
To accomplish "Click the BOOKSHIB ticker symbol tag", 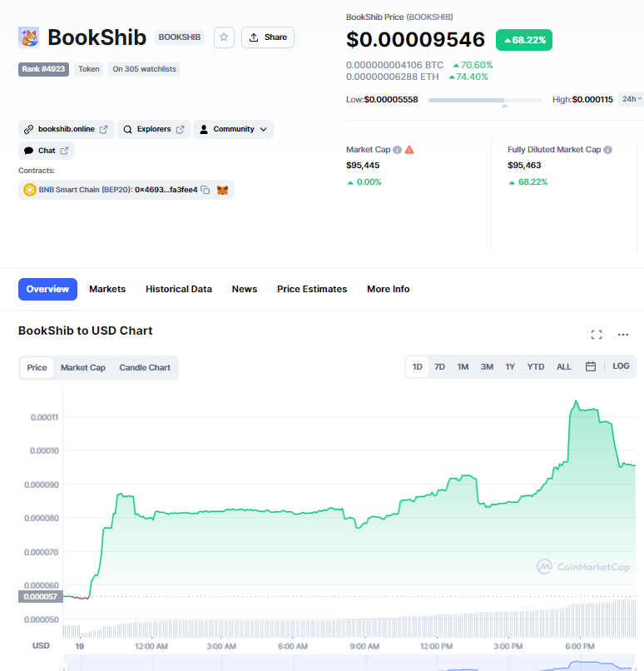I will (x=179, y=37).
